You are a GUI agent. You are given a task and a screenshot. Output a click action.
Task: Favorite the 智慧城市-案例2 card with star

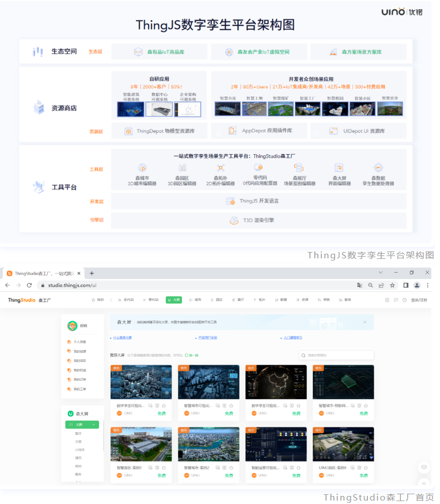tap(231, 468)
